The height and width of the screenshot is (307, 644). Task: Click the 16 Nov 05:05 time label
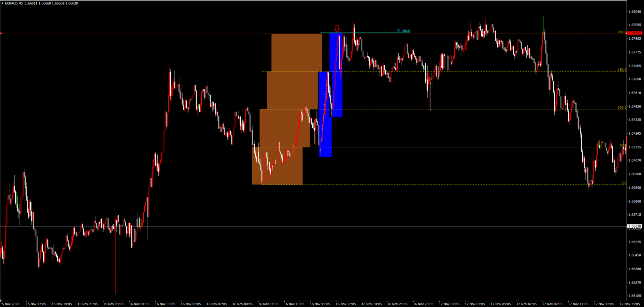tap(191, 304)
